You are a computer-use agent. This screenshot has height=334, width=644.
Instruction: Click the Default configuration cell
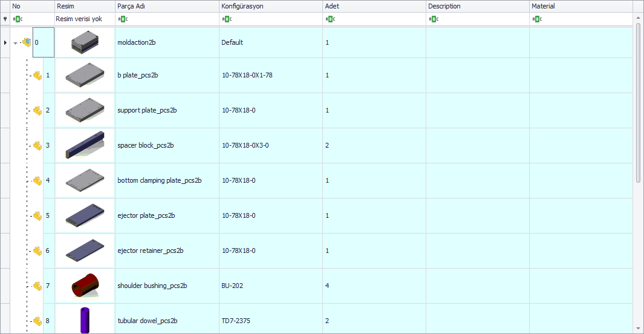[271, 42]
